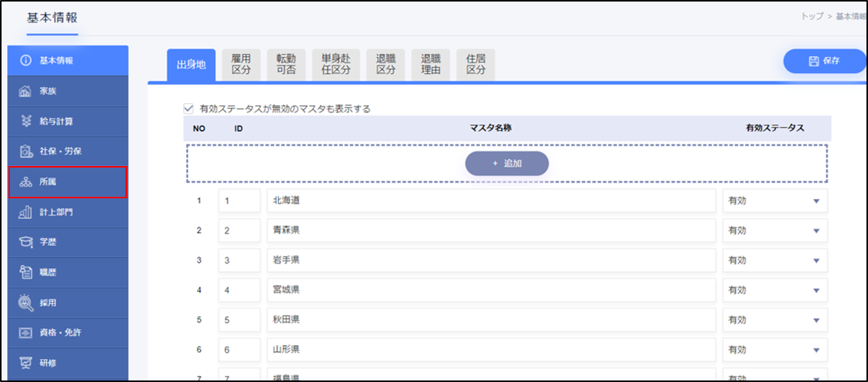Click the 資格・免許 license icon

[24, 333]
